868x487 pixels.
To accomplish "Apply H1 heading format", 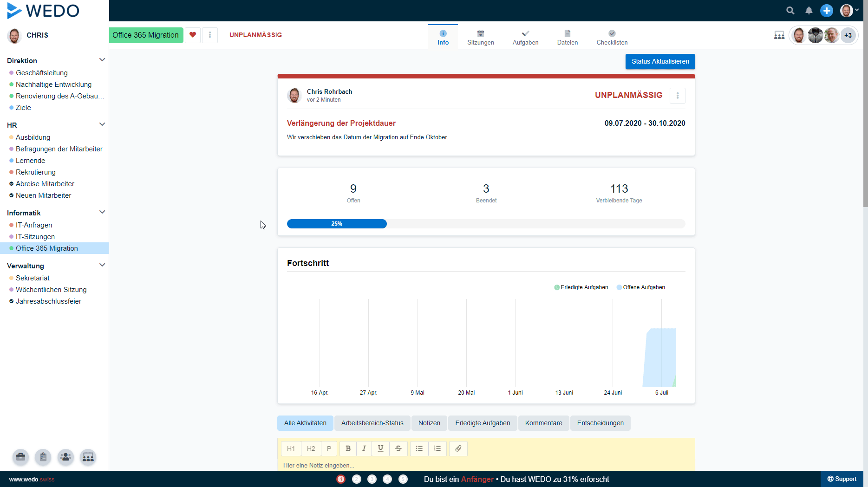I will tap(291, 448).
